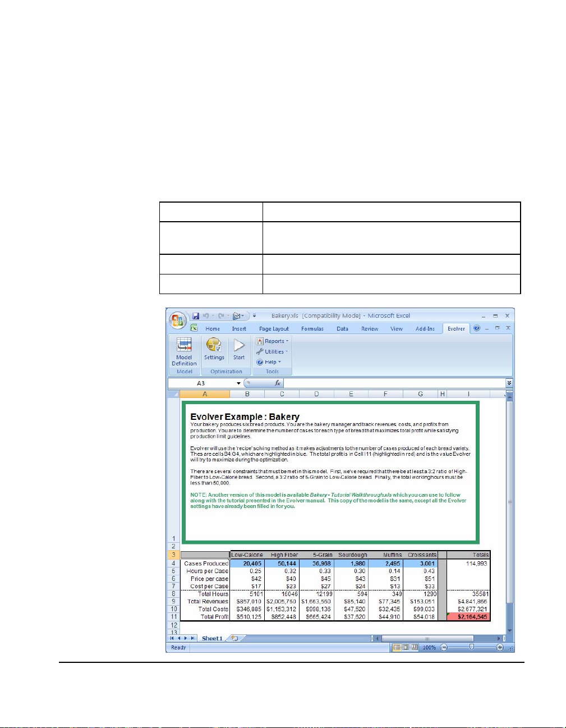Screen dimensions: 566x728
Task: Switch to Page Layout view
Action: 406,648
